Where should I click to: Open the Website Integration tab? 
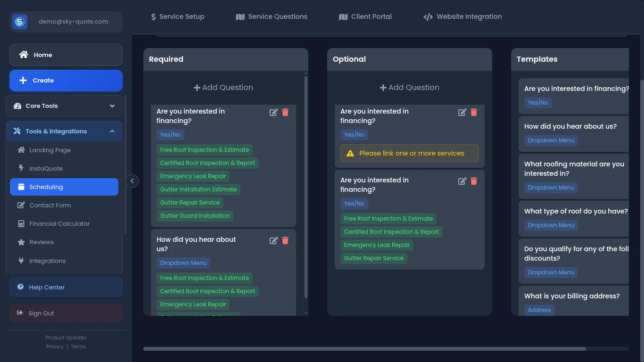(x=462, y=17)
